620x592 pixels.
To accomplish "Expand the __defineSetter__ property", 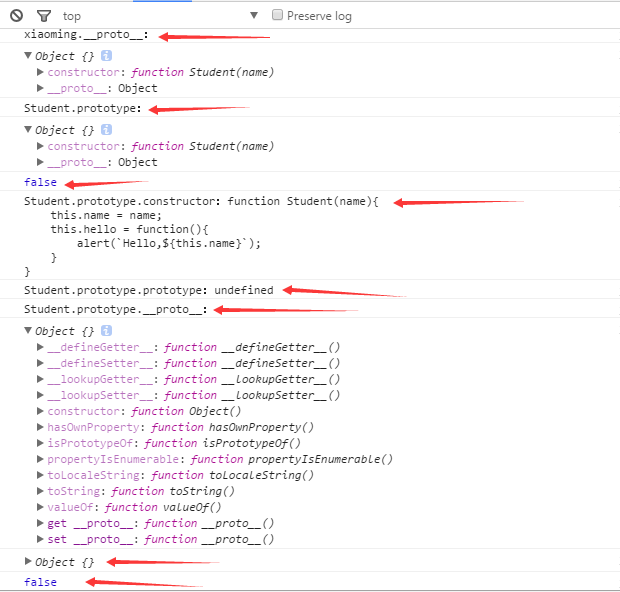I will [x=40, y=363].
